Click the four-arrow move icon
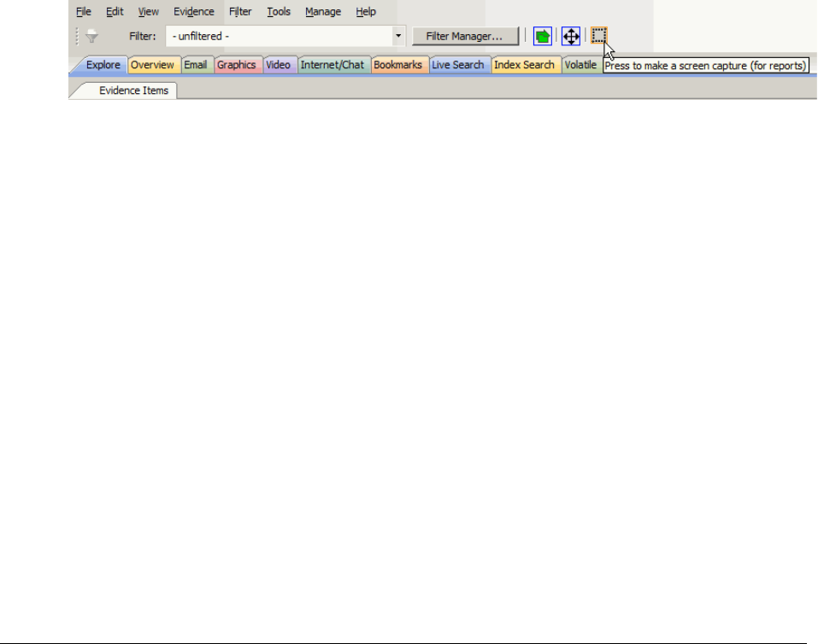Screen dimensions: 818x644 click(x=571, y=37)
